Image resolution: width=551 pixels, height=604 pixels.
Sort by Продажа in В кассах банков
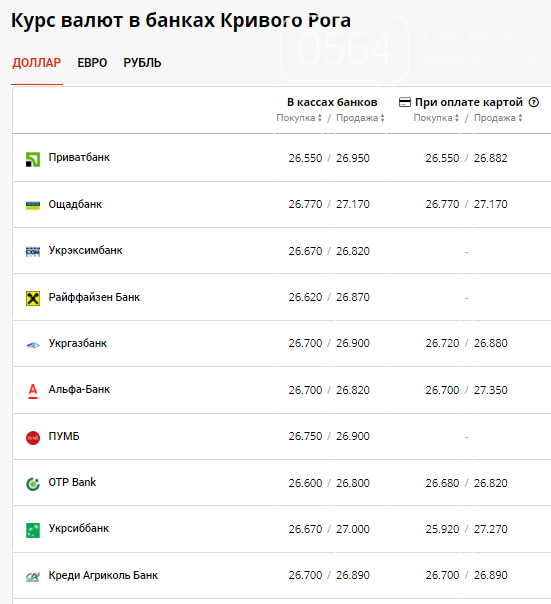pos(360,118)
